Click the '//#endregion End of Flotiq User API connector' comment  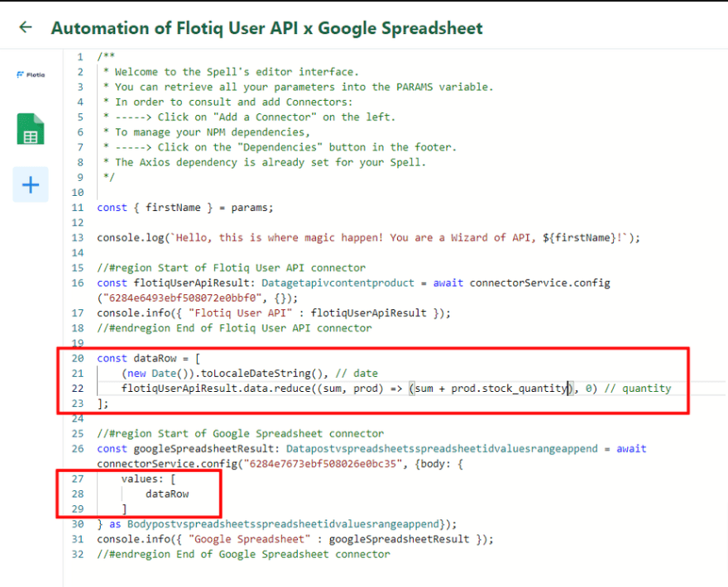pyautogui.click(x=234, y=328)
